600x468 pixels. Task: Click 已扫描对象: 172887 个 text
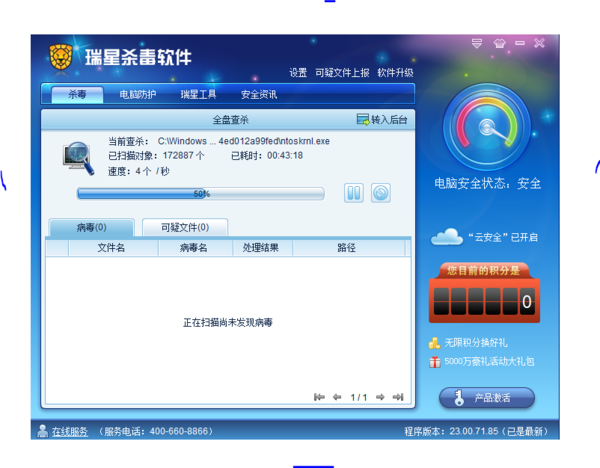pyautogui.click(x=156, y=156)
